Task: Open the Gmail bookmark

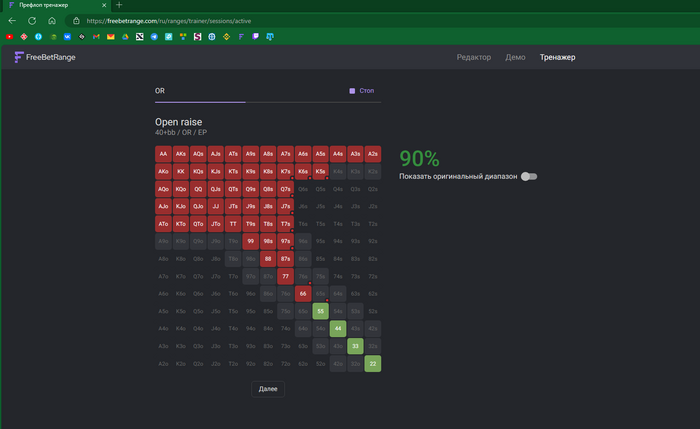Action: [96, 37]
